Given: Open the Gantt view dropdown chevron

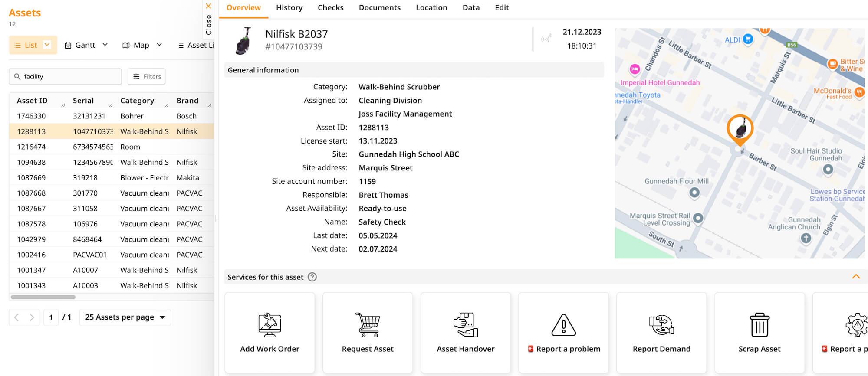Looking at the screenshot, I should pyautogui.click(x=105, y=45).
